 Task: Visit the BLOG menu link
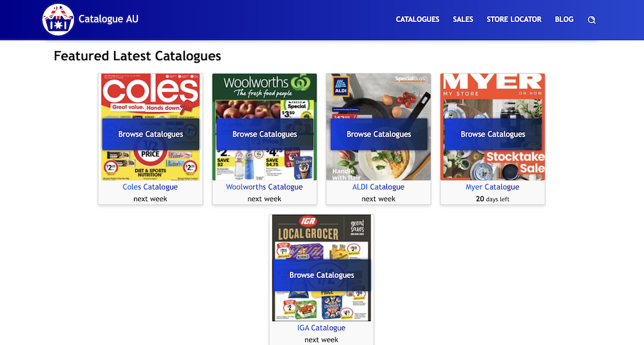[x=564, y=19]
